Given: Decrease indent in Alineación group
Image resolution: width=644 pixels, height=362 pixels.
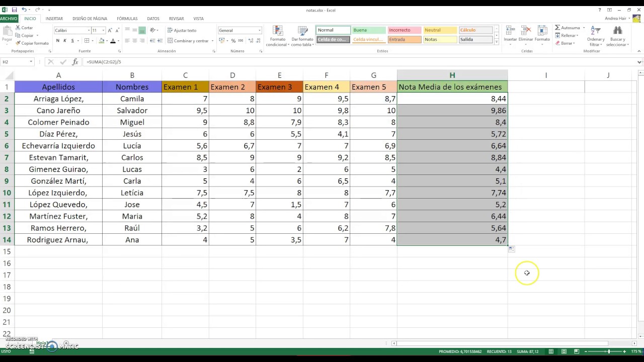Looking at the screenshot, I should click(x=152, y=41).
